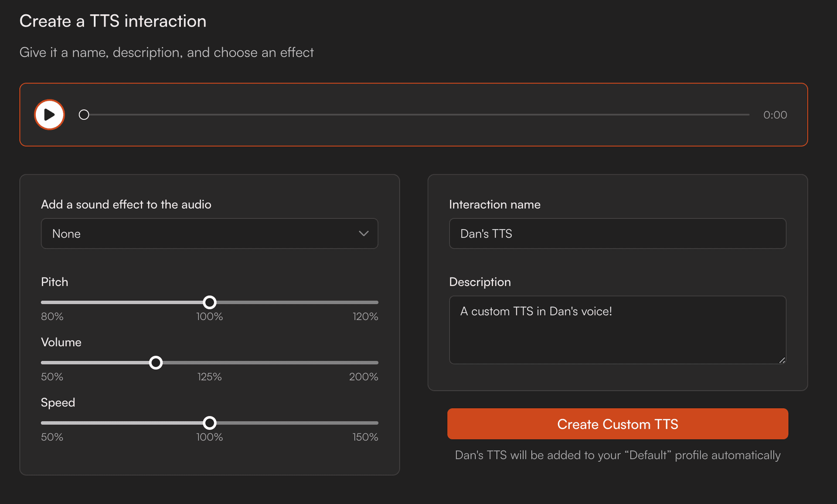837x504 pixels.
Task: Click the audio playback position handle
Action: click(x=84, y=115)
